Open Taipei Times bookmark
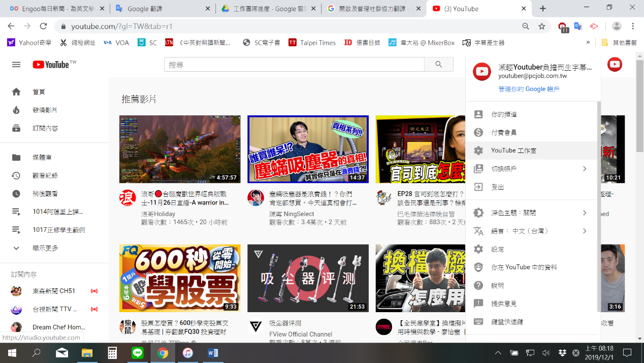 pyautogui.click(x=312, y=43)
